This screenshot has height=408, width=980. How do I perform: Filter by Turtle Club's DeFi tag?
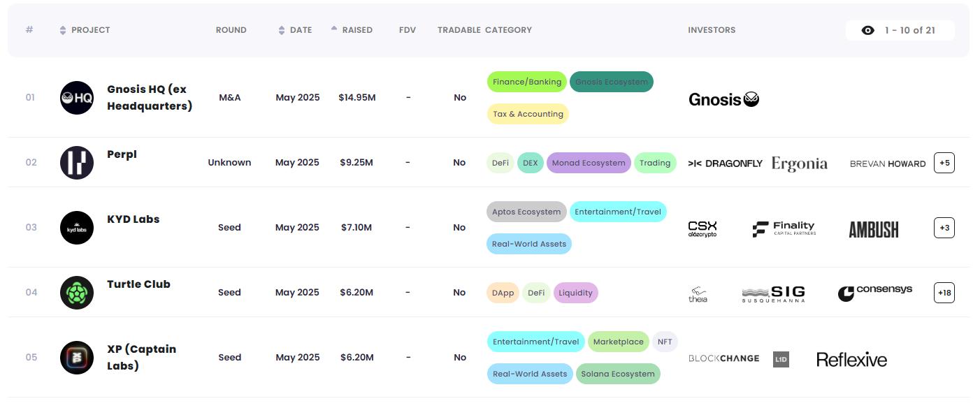[x=536, y=293]
